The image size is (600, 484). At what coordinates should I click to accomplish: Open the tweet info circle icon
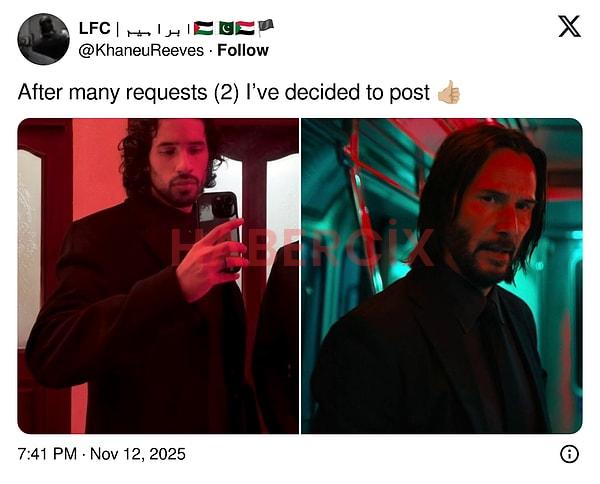[x=569, y=454]
